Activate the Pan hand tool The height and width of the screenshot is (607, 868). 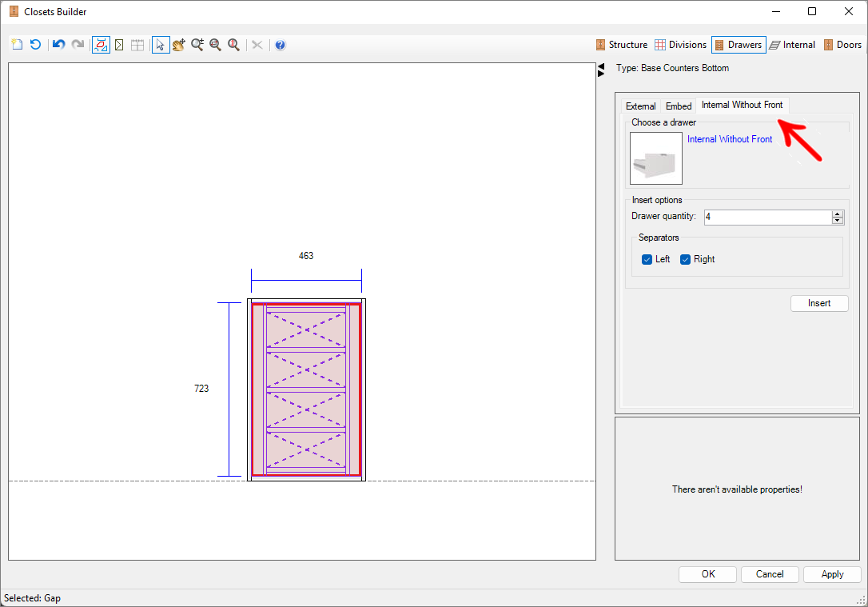[179, 45]
